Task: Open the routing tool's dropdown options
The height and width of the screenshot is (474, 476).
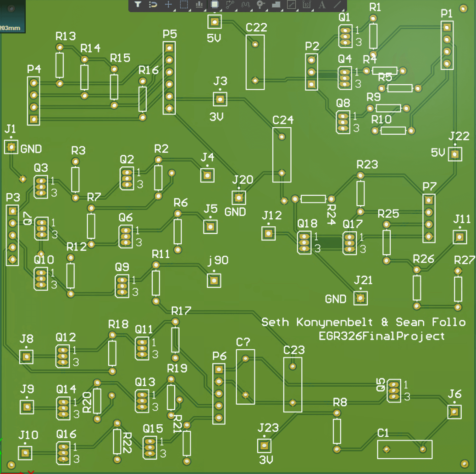Action: pyautogui.click(x=236, y=10)
